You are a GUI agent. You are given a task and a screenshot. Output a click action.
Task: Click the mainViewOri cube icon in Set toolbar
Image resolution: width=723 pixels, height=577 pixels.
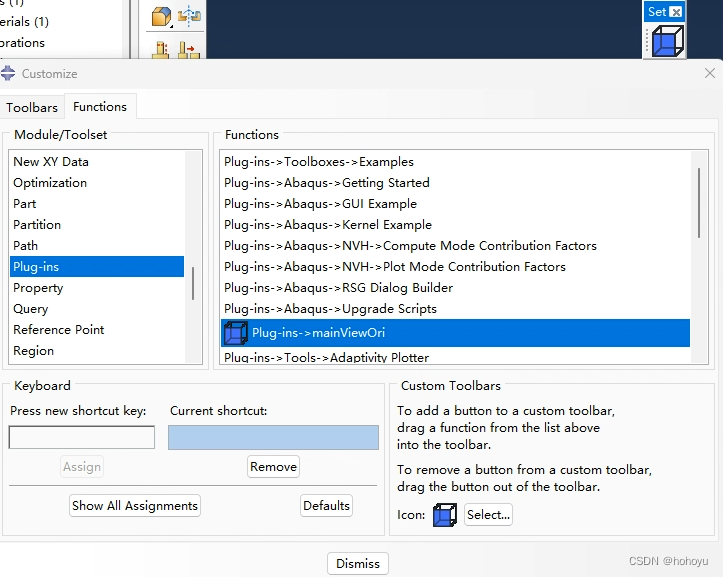tap(667, 41)
